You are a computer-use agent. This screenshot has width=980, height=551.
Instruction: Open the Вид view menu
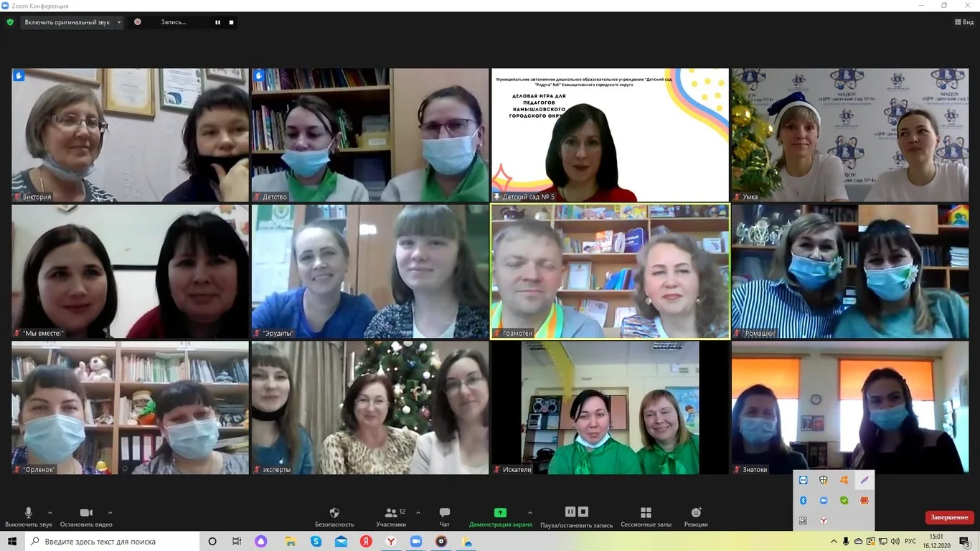[963, 22]
